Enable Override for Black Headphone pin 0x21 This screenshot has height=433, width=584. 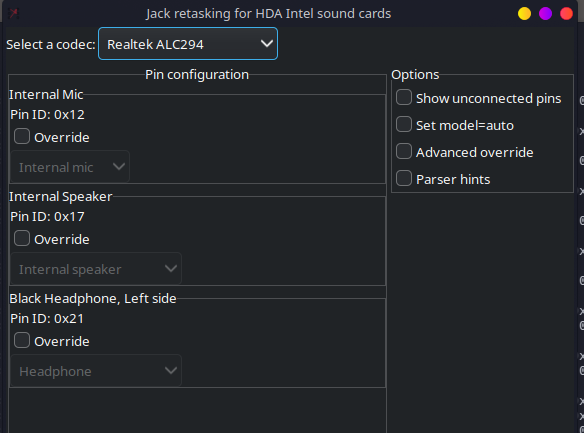[x=22, y=340]
